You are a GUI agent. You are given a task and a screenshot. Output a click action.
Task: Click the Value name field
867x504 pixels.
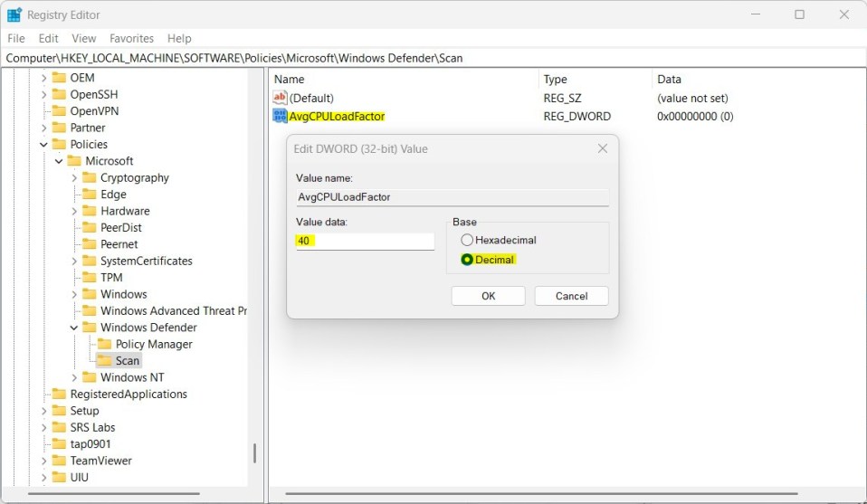(453, 196)
